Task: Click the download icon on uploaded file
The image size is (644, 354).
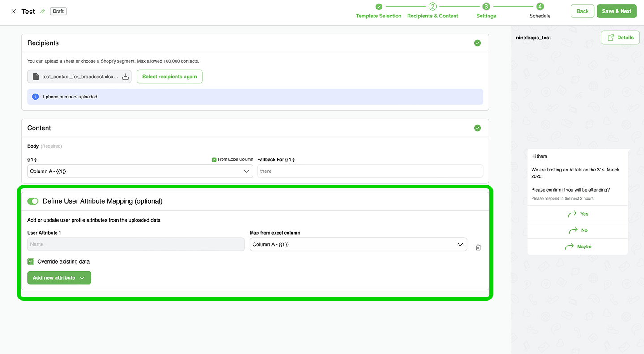Action: 125,77
